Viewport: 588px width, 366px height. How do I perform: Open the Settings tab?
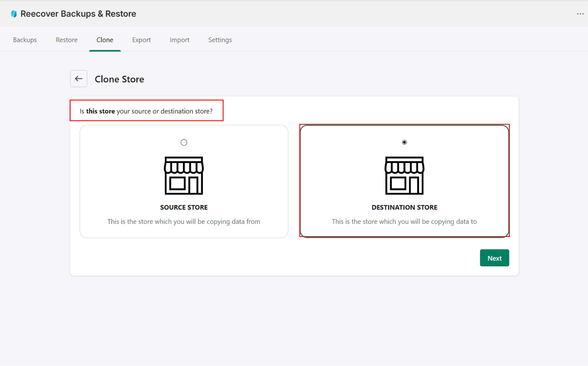point(220,40)
